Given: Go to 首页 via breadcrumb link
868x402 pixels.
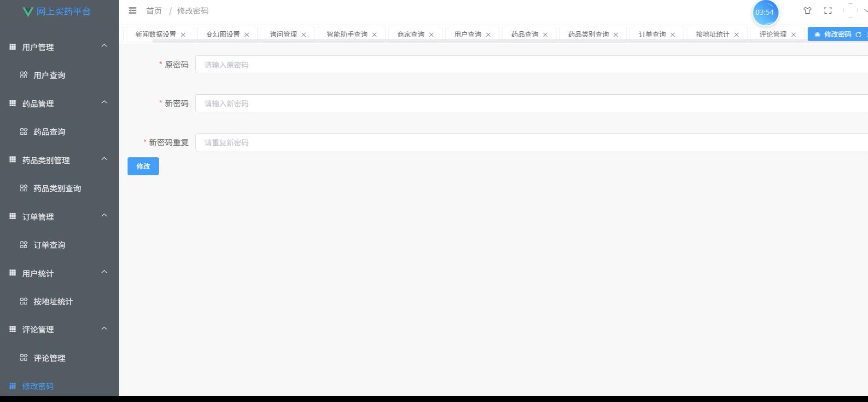Looking at the screenshot, I should 154,11.
